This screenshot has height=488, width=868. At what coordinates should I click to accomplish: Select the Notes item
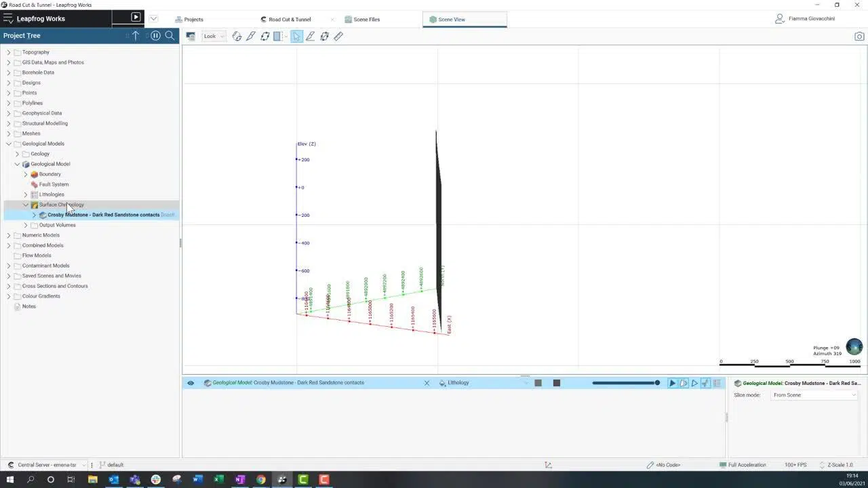[28, 306]
